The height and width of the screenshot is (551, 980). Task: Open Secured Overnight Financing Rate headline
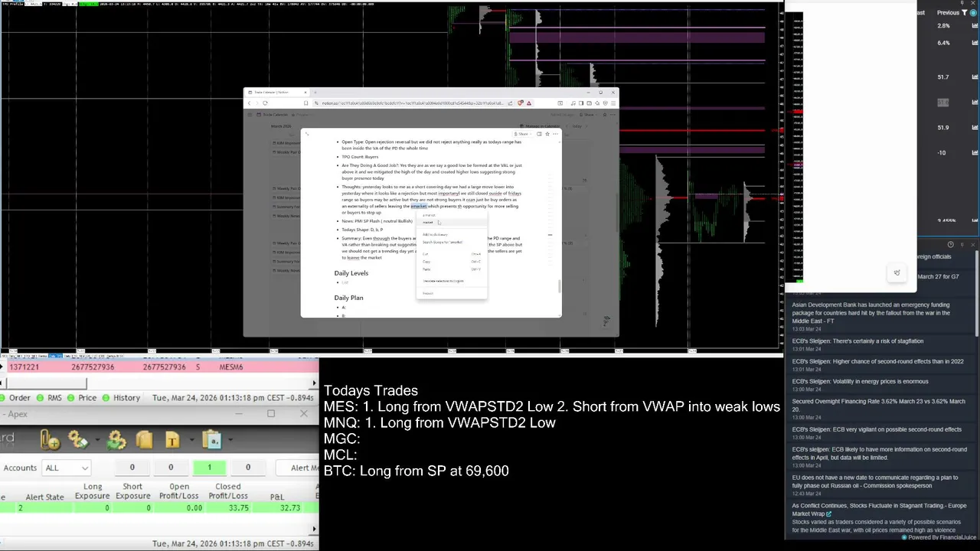coord(879,406)
